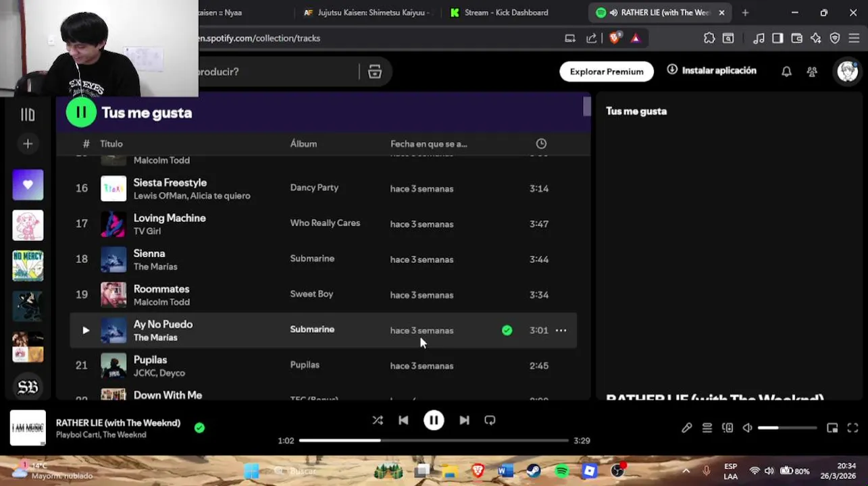
Task: Open the Sweet Boy album link
Action: (311, 294)
